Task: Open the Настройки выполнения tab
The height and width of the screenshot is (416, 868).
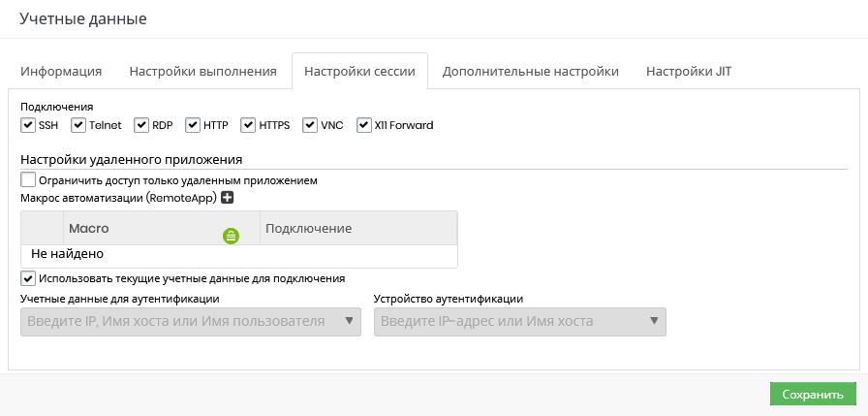Action: point(203,71)
